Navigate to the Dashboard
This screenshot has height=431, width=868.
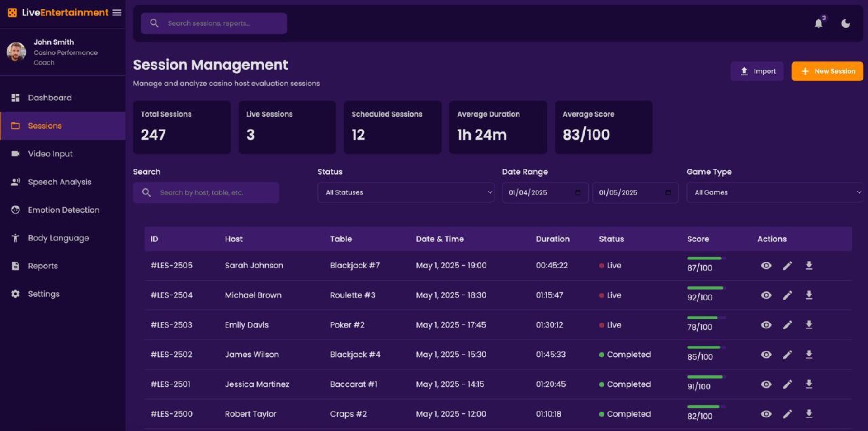50,98
